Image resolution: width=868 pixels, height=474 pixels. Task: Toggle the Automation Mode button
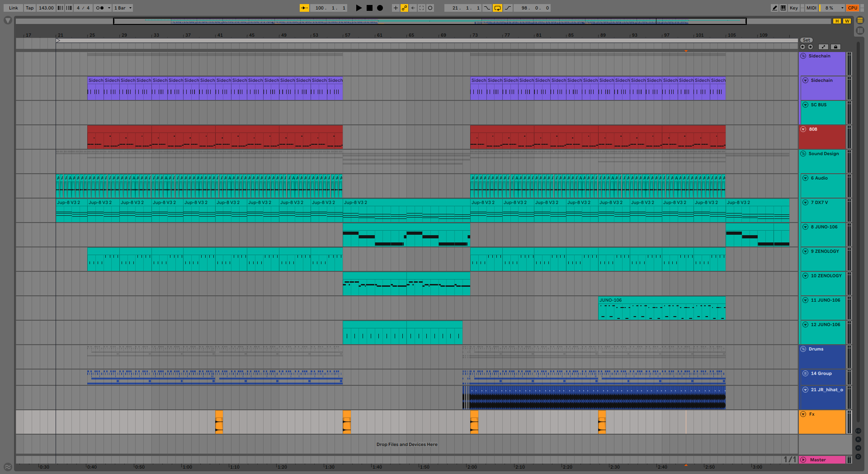click(824, 47)
